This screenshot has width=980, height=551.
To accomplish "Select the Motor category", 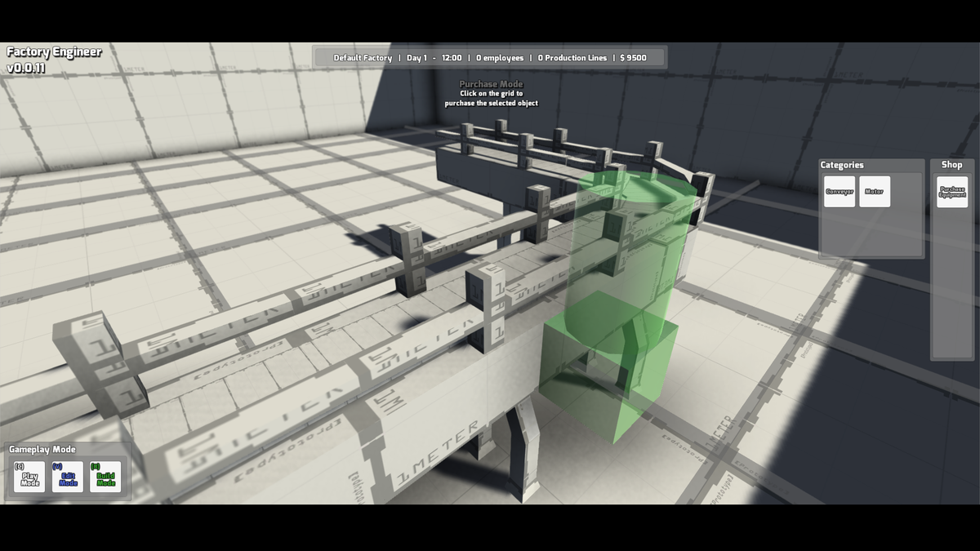I will click(x=875, y=192).
